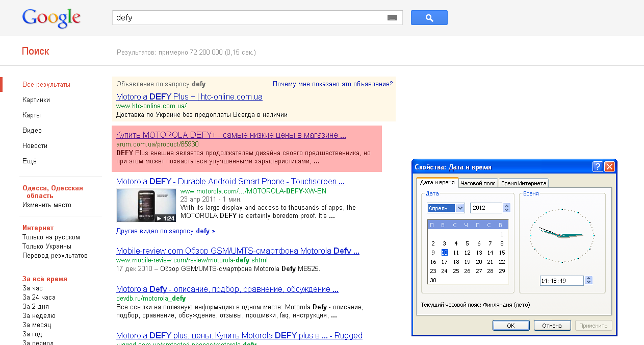Select day 10 in the calendar
The height and width of the screenshot is (345, 644).
click(444, 253)
